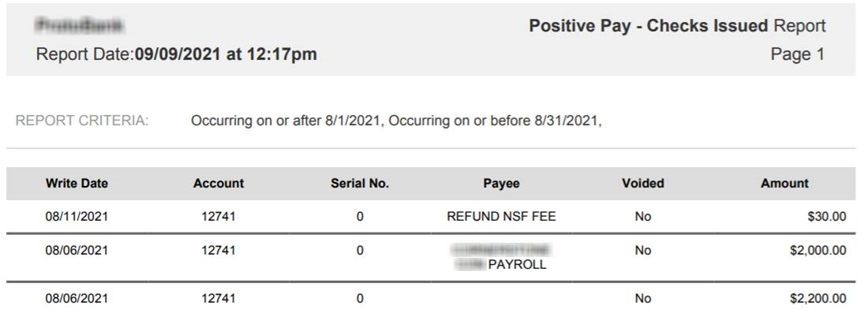Click the Serial No. column header
Screen dimensions: 868x331
pyautogui.click(x=360, y=184)
